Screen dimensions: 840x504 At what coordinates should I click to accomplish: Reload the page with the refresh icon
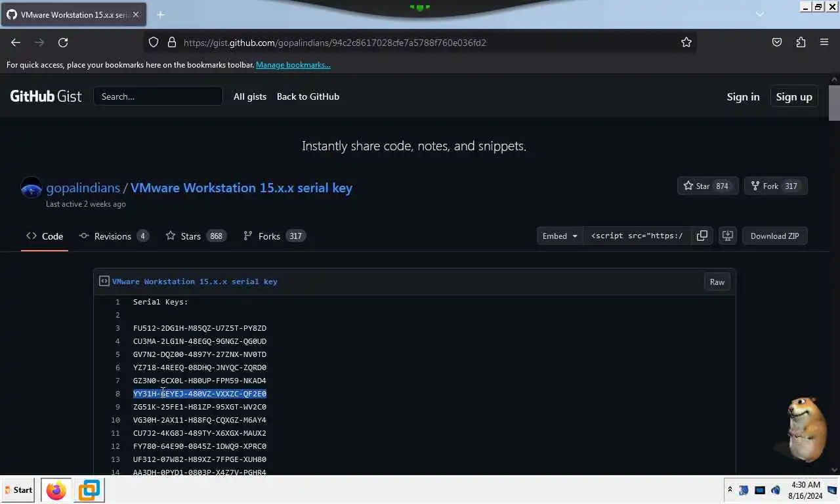(63, 42)
